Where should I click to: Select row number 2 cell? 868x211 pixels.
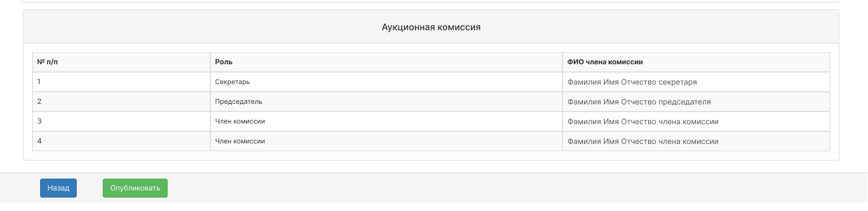(x=121, y=102)
